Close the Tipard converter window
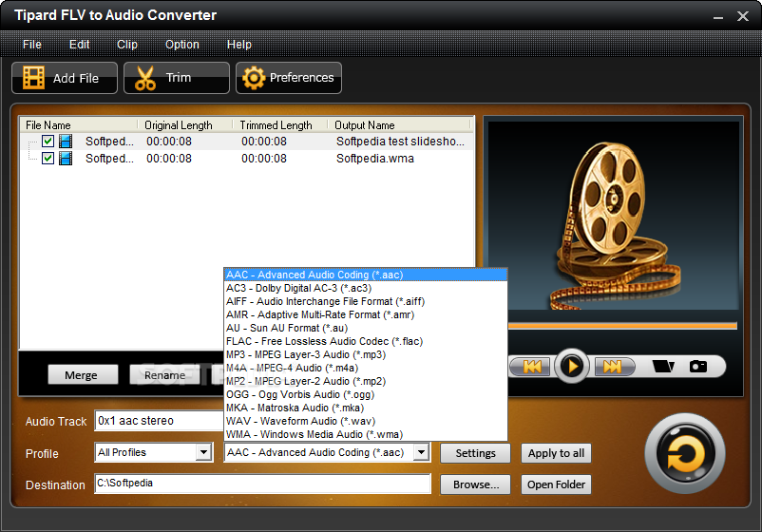 (743, 16)
